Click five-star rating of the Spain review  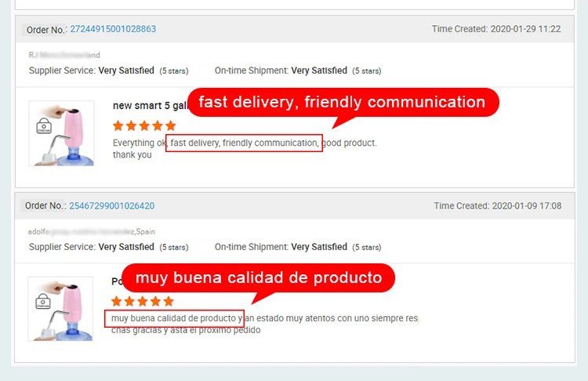(x=142, y=301)
